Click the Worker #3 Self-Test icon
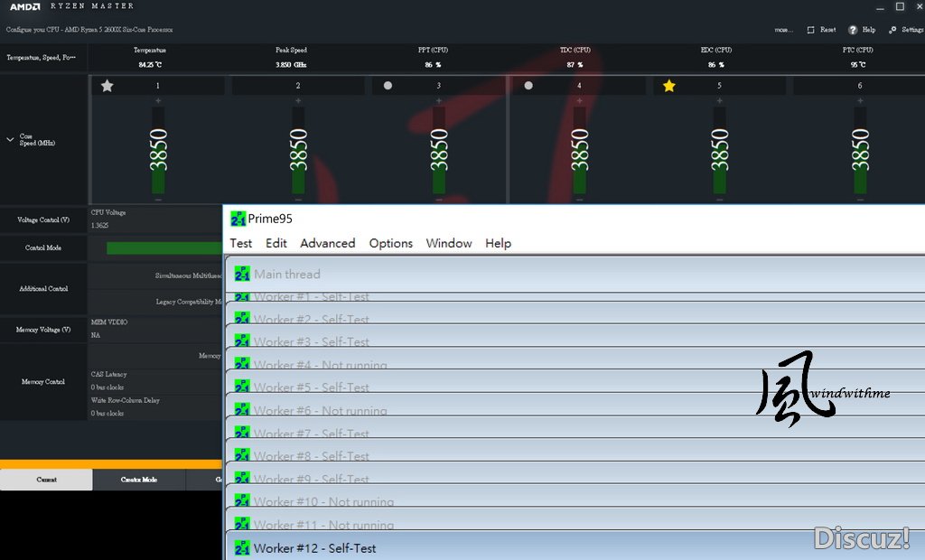Screen dimensions: 925x560 [x=242, y=341]
